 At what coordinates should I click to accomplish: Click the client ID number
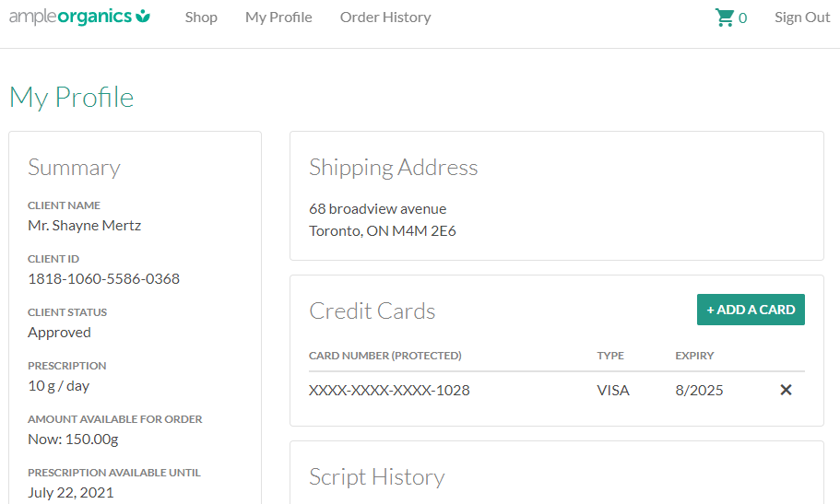(103, 278)
